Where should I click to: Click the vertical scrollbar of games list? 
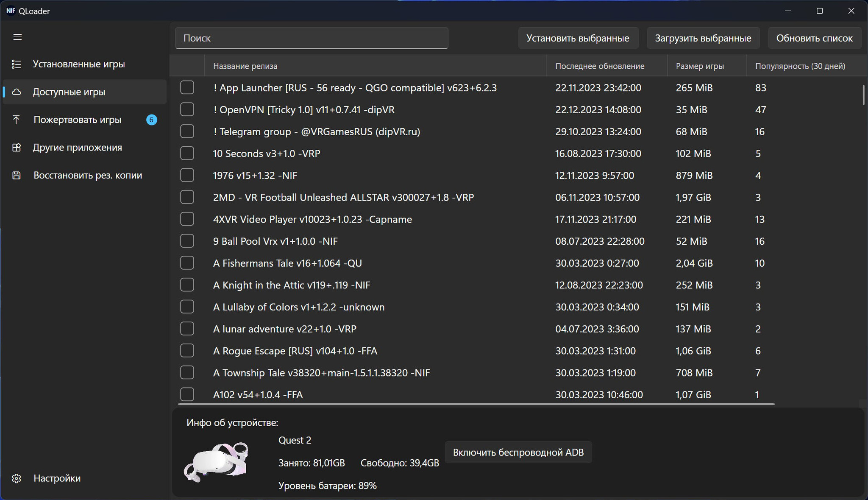click(x=864, y=95)
